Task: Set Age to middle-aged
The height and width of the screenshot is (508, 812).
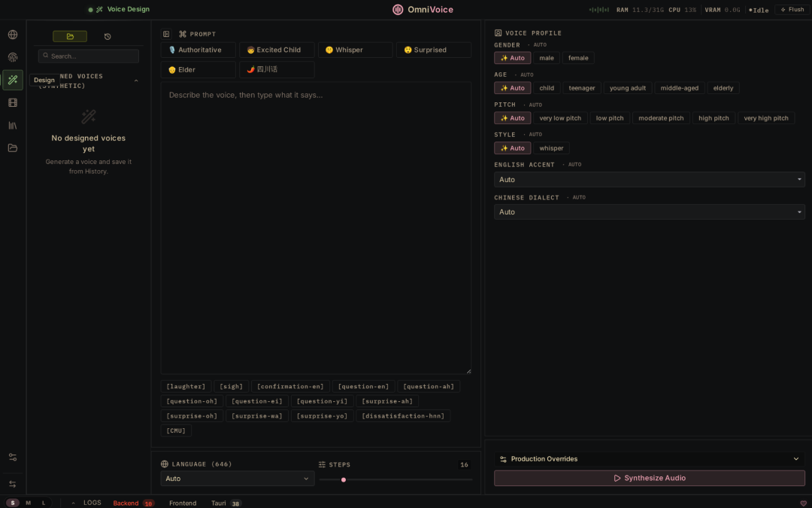Action: (680, 88)
